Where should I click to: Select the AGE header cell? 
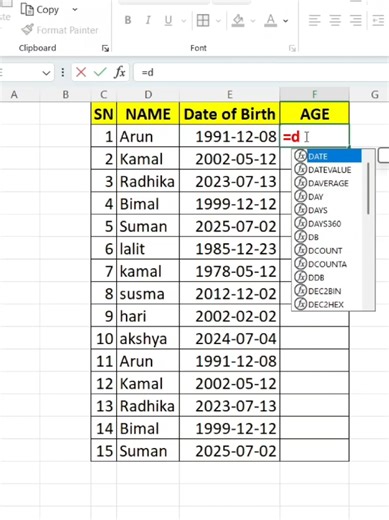tap(315, 114)
